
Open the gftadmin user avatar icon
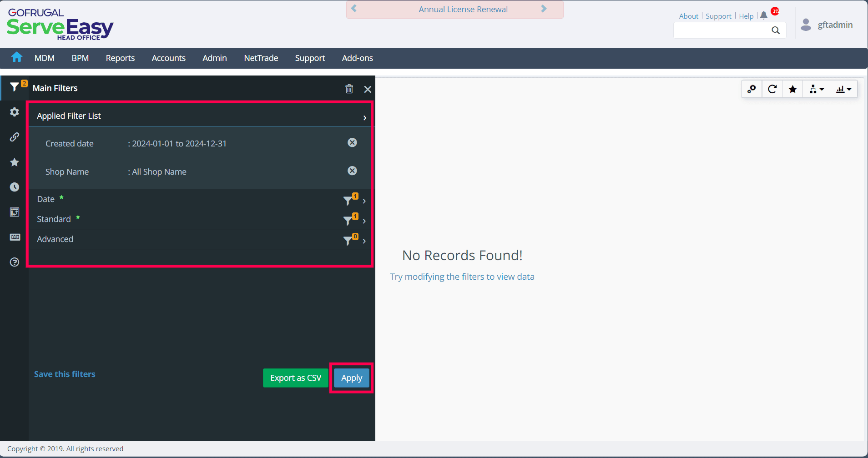806,25
